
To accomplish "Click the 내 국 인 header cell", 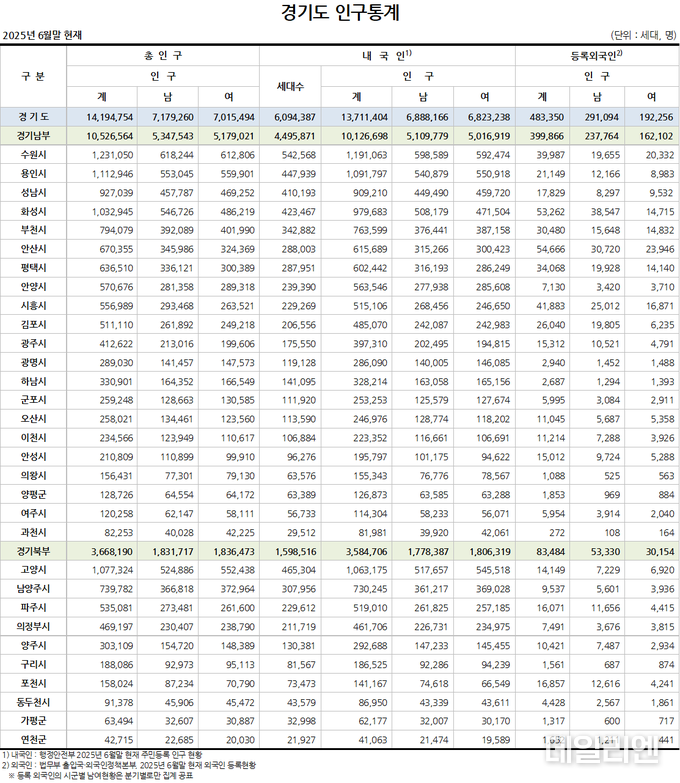I will 387,55.
